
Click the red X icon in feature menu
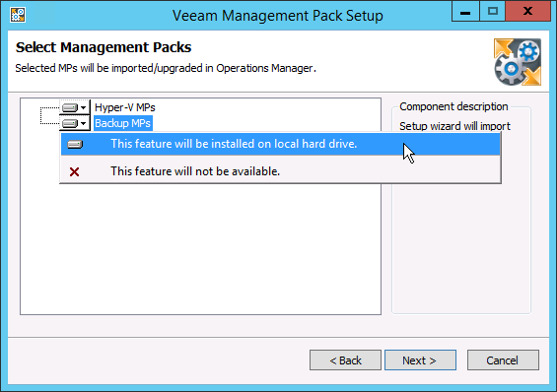click(74, 172)
